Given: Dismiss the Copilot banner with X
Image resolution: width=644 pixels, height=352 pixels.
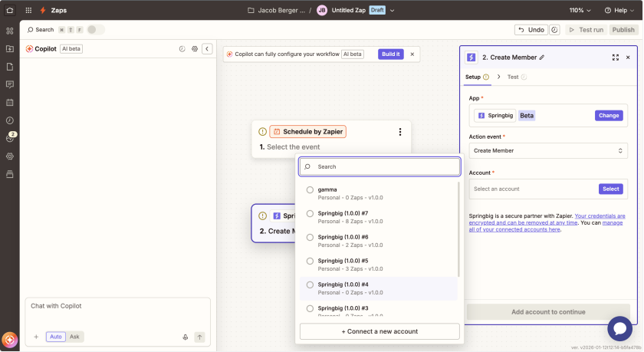Looking at the screenshot, I should point(412,54).
